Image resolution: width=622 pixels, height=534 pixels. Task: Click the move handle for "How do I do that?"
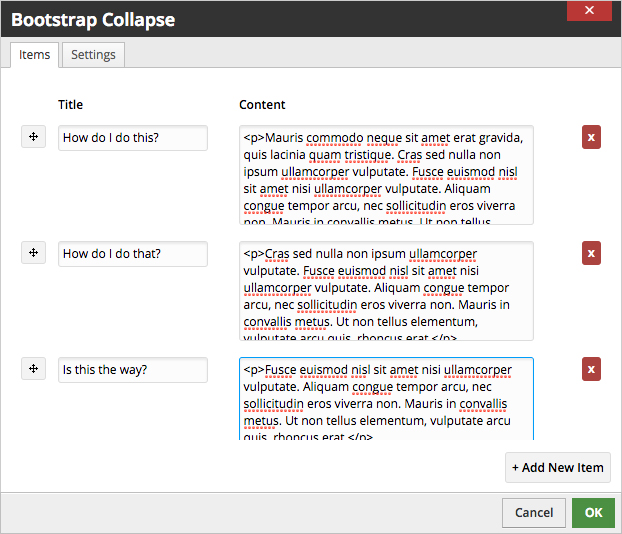pos(33,253)
